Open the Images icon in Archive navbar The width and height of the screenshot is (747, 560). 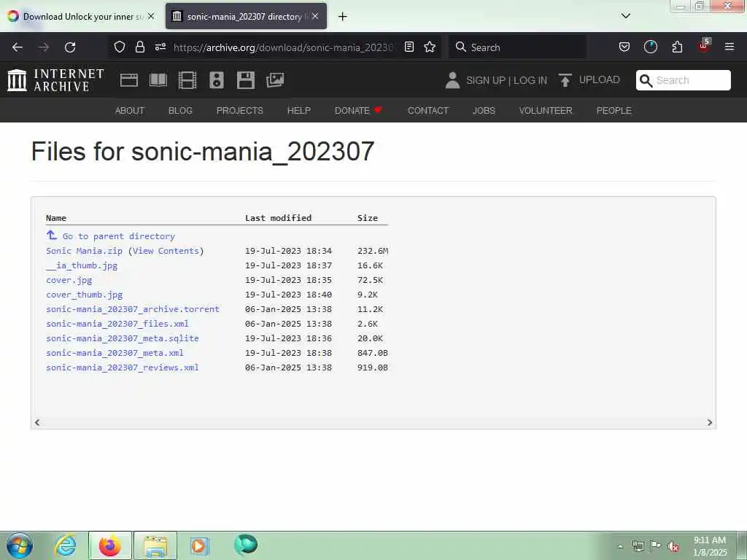pyautogui.click(x=275, y=80)
